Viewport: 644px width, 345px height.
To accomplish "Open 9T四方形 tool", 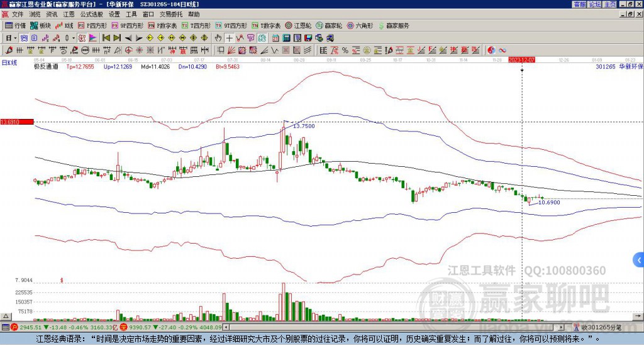I will [x=231, y=25].
